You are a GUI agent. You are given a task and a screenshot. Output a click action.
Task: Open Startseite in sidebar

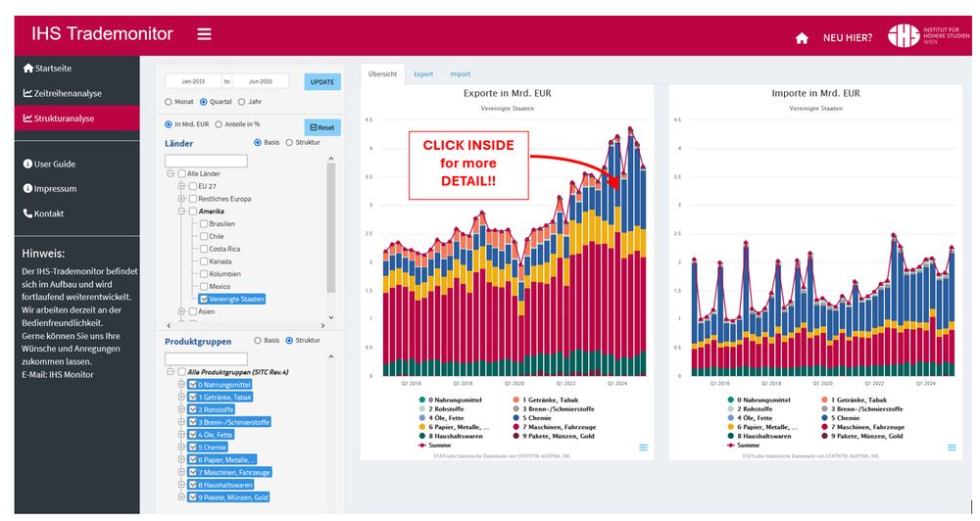pyautogui.click(x=47, y=69)
